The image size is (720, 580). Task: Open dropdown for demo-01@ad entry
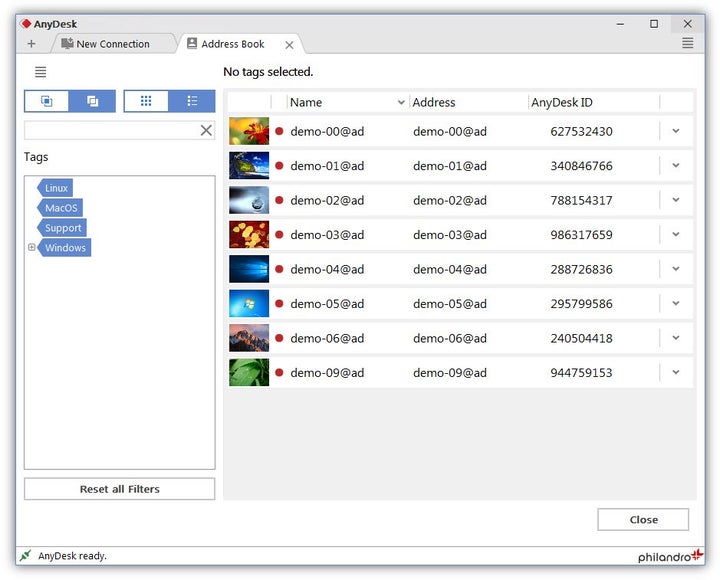click(x=676, y=165)
